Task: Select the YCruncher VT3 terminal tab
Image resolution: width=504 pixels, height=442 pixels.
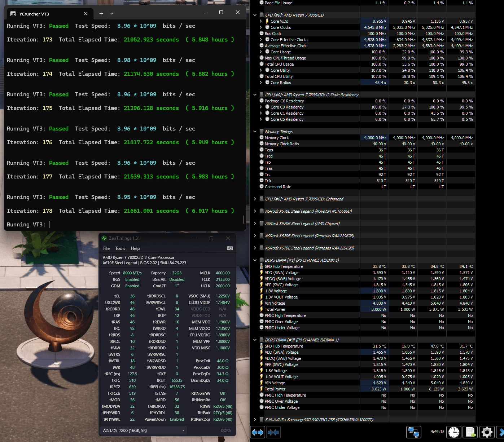Action: point(49,14)
